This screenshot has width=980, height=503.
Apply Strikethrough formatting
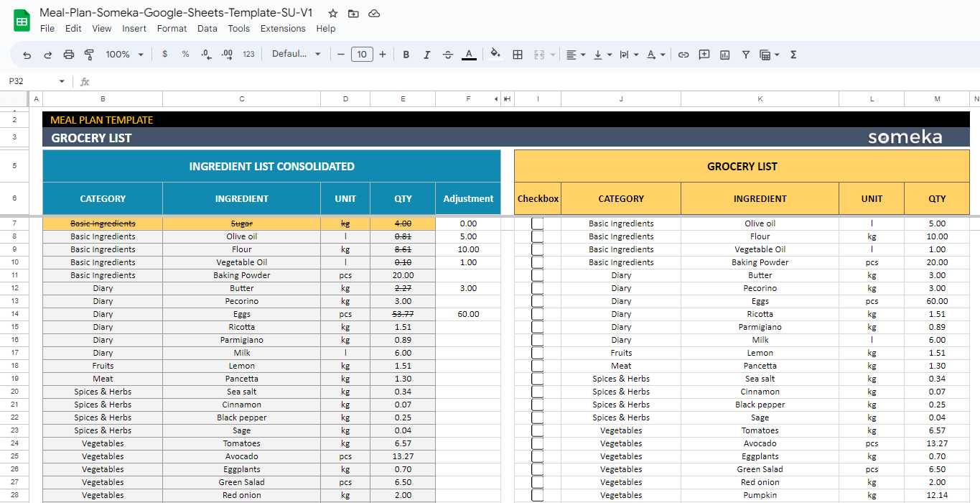[x=448, y=55]
